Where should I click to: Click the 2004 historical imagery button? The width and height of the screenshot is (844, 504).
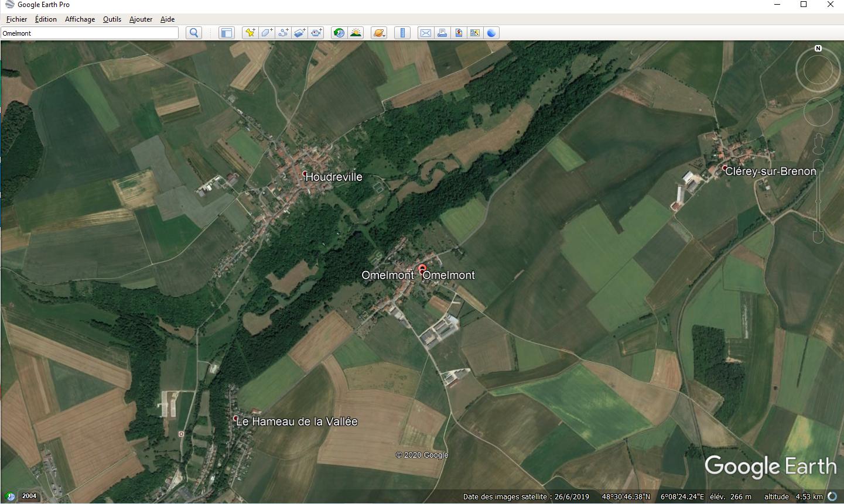[29, 496]
